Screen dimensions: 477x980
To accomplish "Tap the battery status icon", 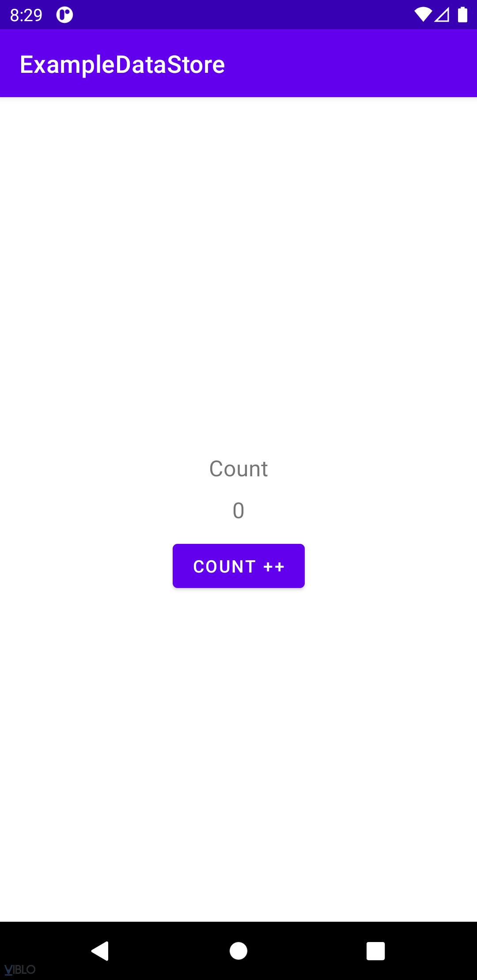I will [462, 15].
